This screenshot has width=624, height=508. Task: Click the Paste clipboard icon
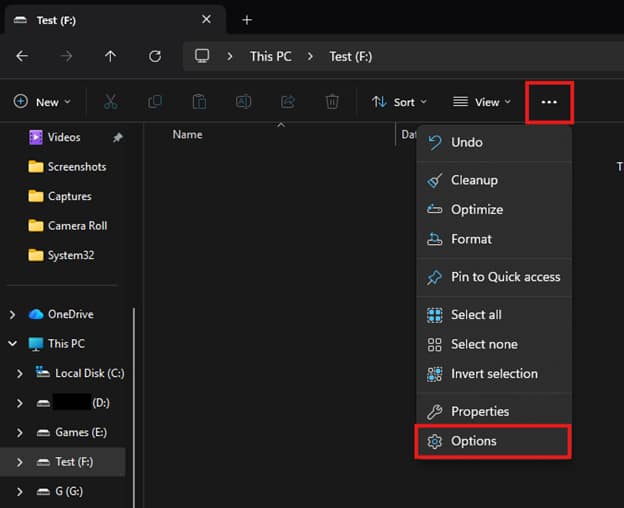tap(199, 102)
